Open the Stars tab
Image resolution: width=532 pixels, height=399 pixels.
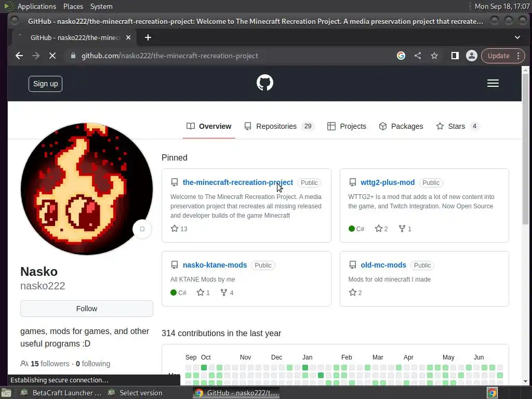[457, 126]
